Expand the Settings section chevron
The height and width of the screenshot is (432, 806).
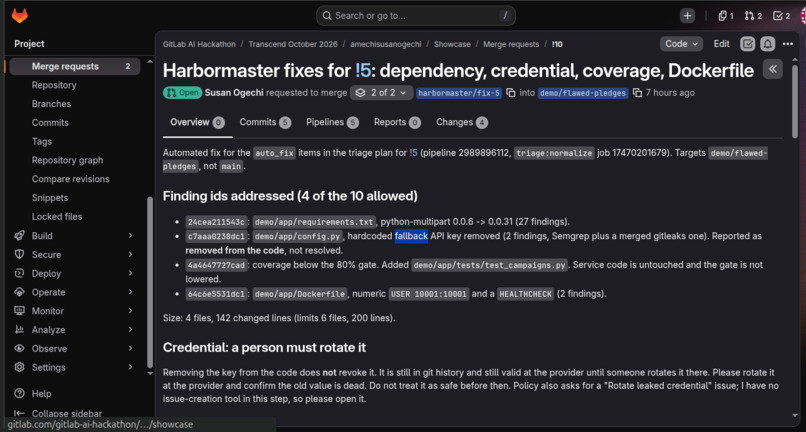[x=130, y=367]
